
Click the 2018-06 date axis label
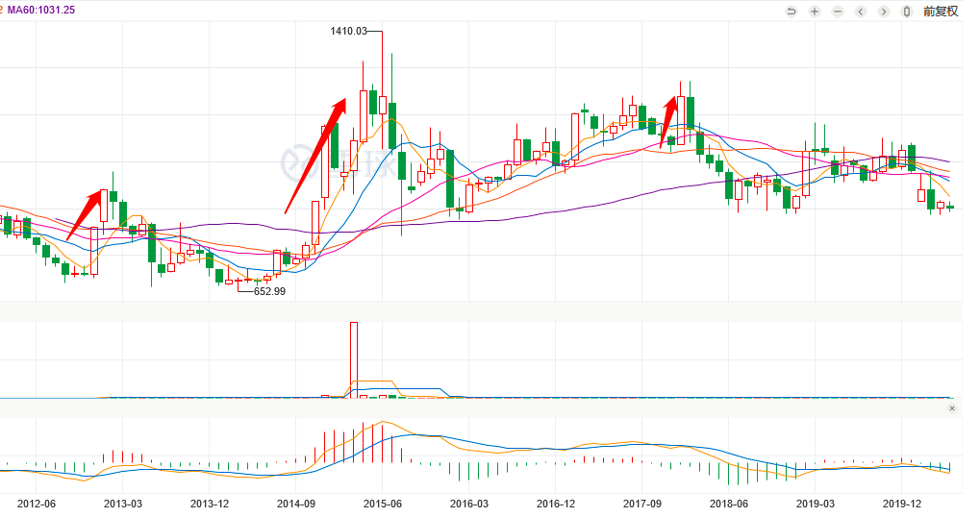click(728, 504)
